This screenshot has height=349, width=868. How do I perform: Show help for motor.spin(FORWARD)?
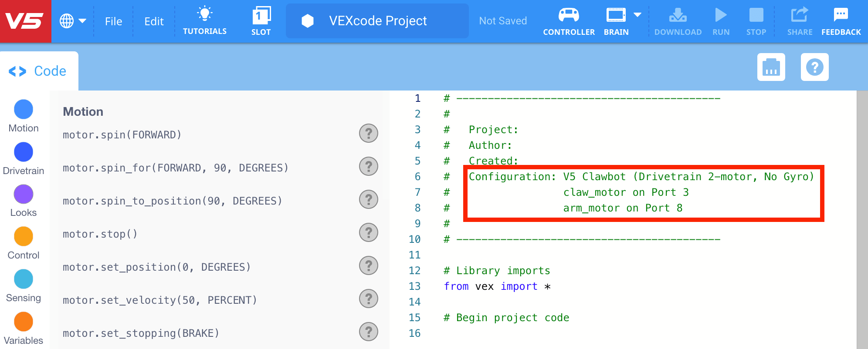pyautogui.click(x=369, y=133)
